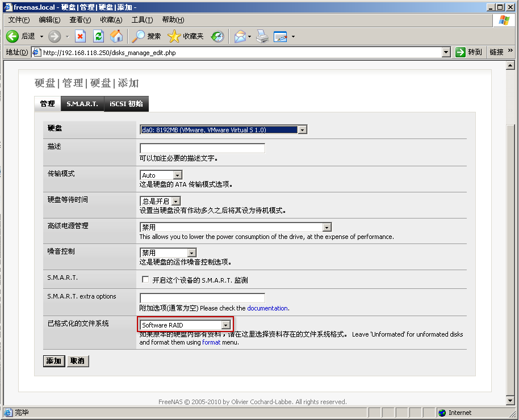
Task: Click the address bar URL field
Action: 241,52
